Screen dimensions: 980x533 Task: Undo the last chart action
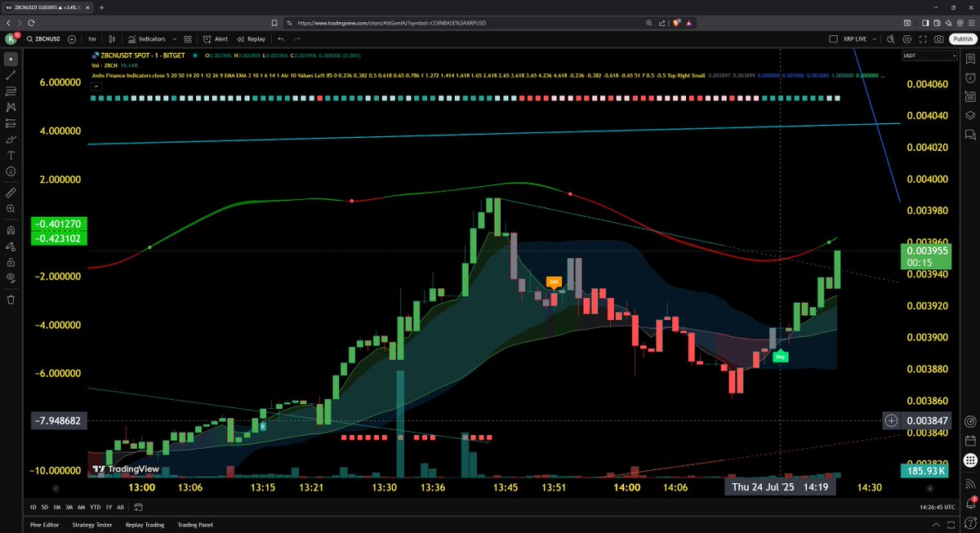(281, 38)
